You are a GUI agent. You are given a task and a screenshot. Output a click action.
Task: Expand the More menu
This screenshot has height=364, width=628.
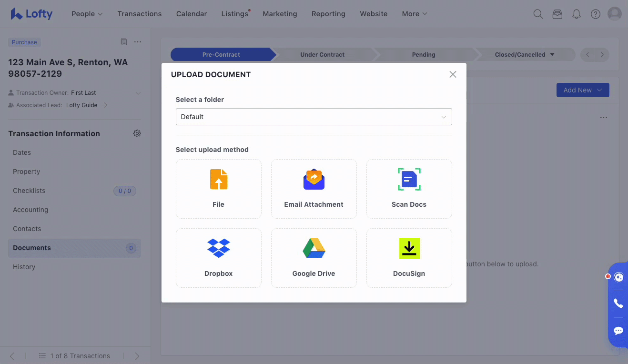[415, 14]
